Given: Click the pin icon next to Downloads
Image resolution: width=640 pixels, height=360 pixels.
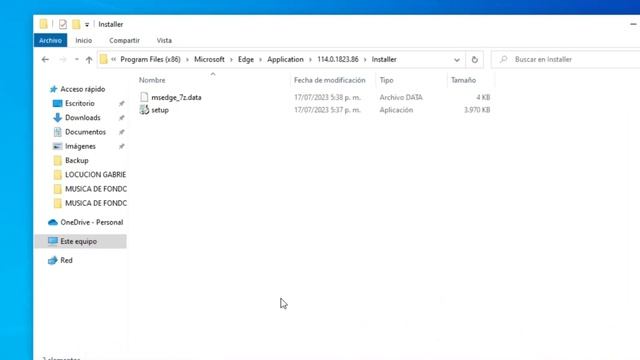Looking at the screenshot, I should point(122,118).
